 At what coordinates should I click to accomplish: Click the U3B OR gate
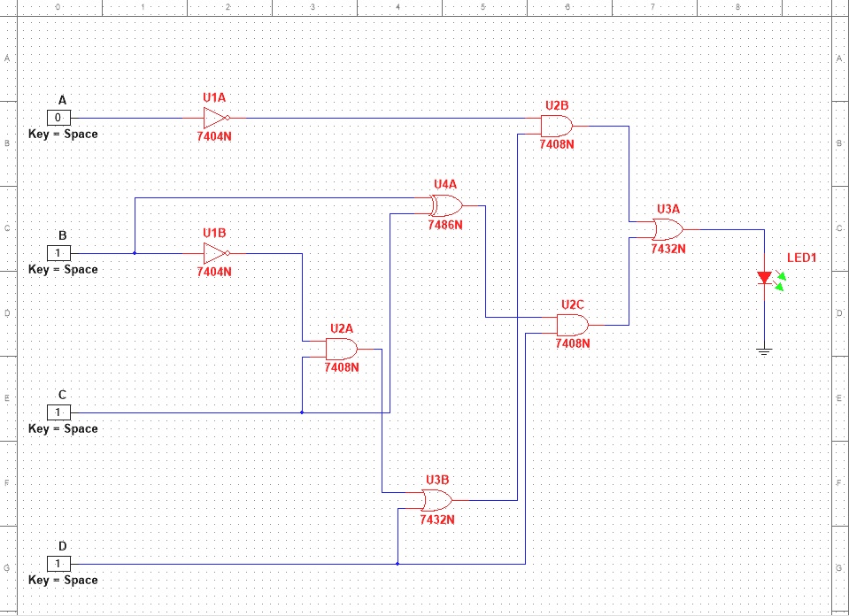436,500
